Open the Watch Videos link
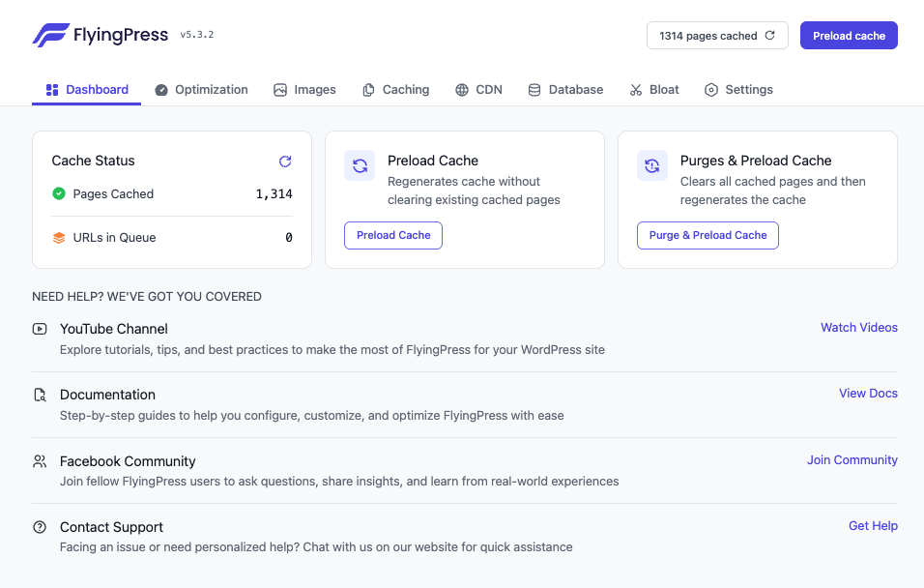Viewport: 924px width, 588px height. (x=858, y=327)
